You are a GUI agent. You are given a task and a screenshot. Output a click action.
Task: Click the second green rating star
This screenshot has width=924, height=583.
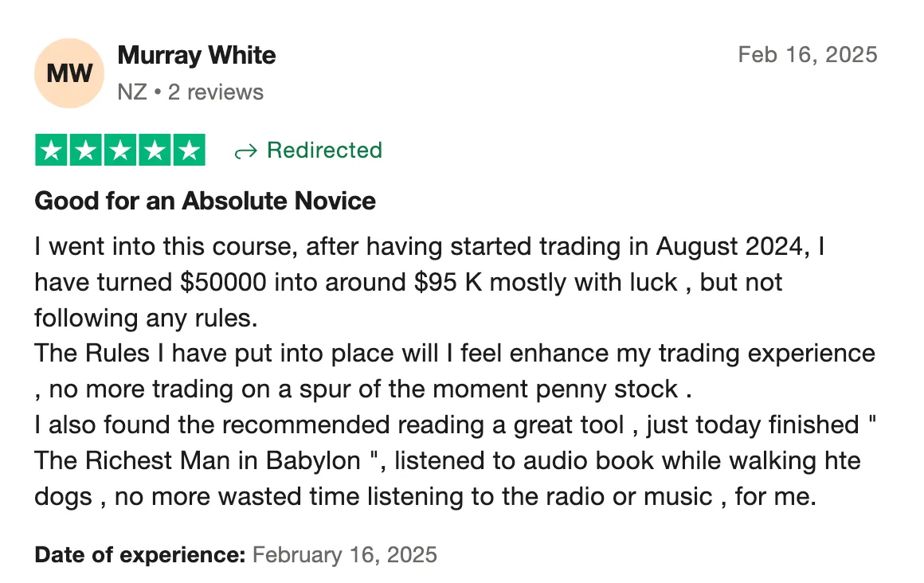85,151
